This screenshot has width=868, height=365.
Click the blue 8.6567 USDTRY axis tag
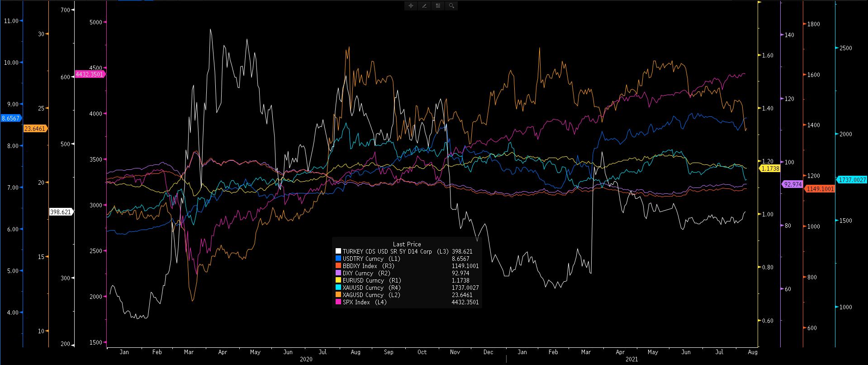click(11, 118)
